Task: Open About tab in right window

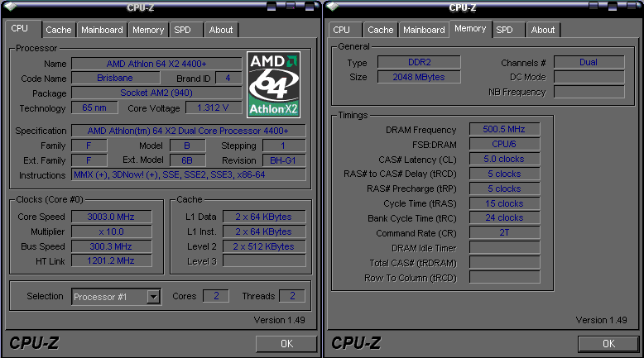Action: click(543, 30)
